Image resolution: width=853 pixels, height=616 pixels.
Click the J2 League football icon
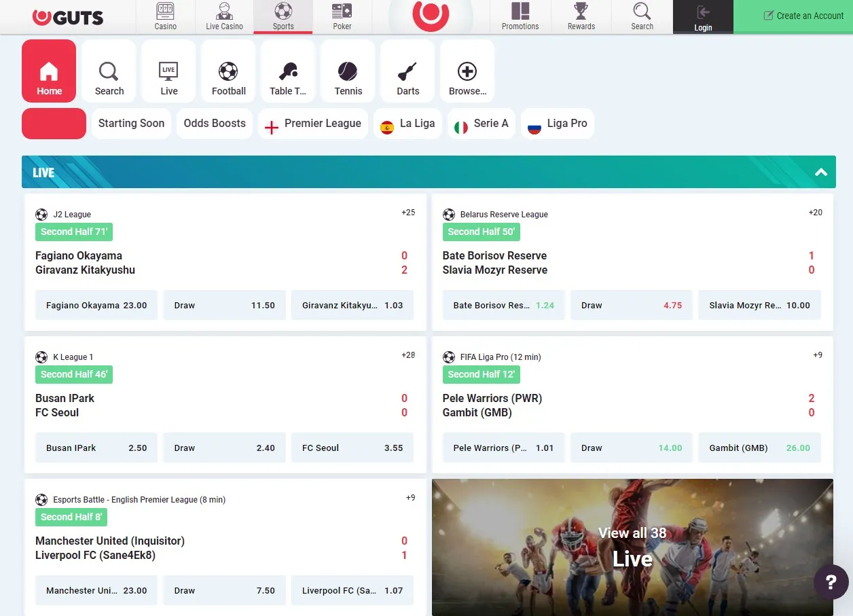point(41,215)
